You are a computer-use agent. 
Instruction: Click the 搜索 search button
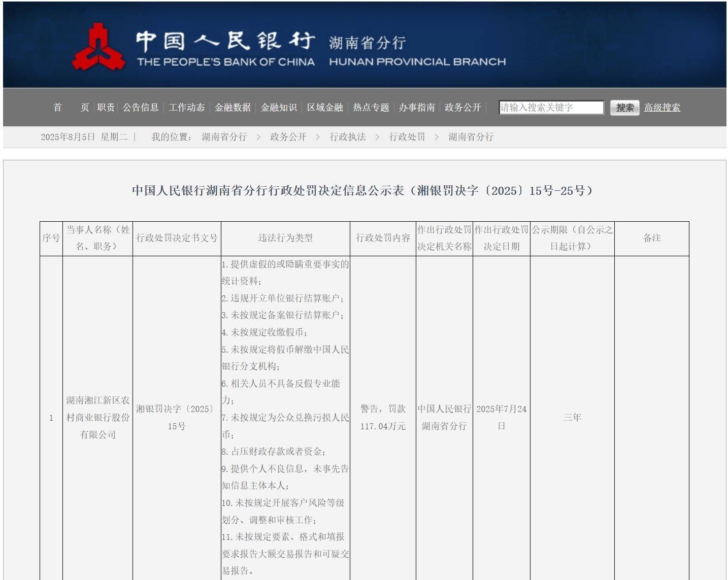click(624, 108)
